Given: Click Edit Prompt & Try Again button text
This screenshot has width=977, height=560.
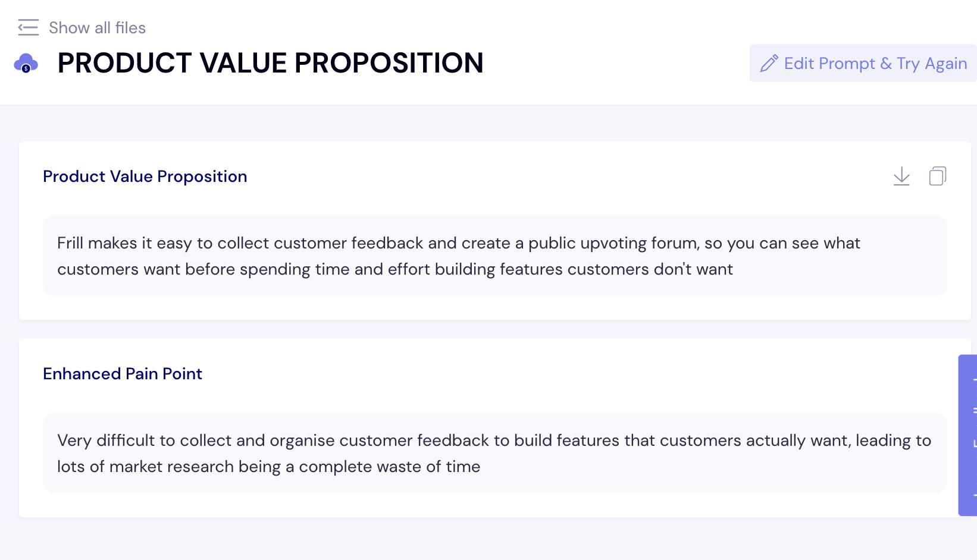Looking at the screenshot, I should coord(875,64).
